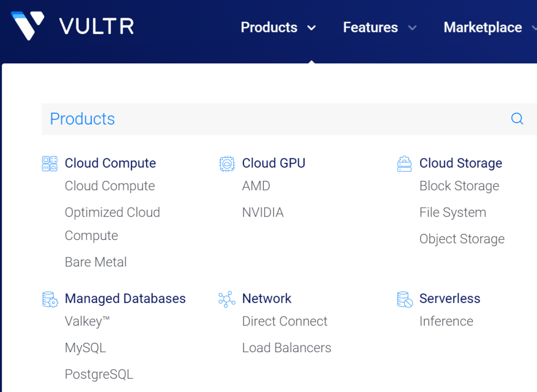The image size is (537, 392).
Task: Go to File System
Action: [x=453, y=212]
